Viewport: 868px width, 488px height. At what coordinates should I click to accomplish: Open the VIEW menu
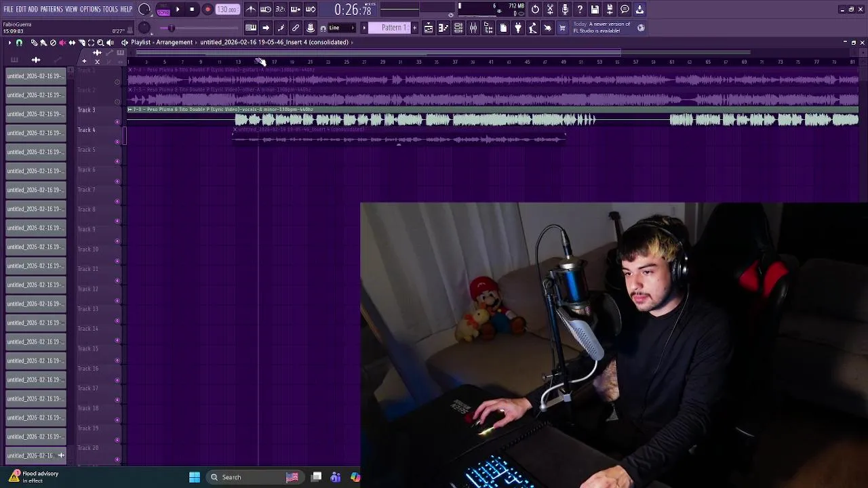(x=71, y=9)
